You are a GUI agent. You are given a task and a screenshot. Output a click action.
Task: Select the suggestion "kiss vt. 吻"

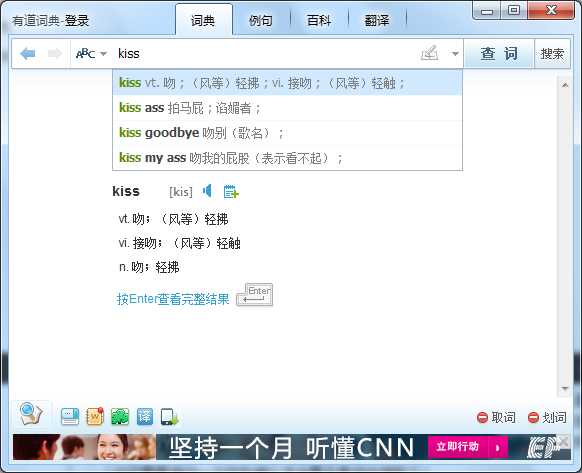tap(287, 83)
